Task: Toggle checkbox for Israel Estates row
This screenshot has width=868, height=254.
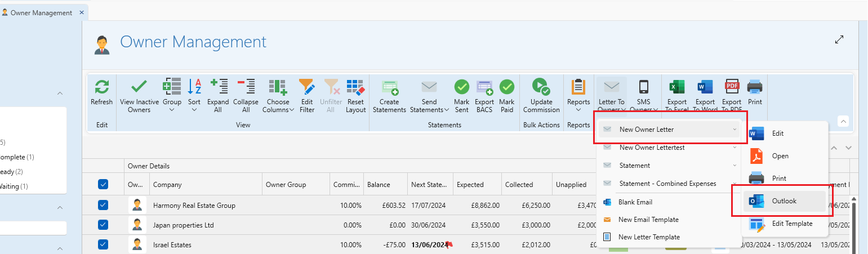Action: pyautogui.click(x=103, y=244)
